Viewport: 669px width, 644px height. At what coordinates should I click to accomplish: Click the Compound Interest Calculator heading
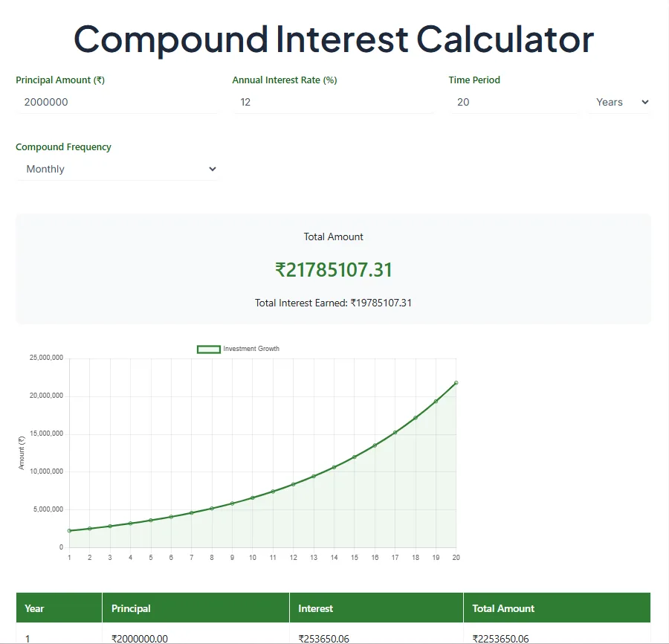[334, 39]
